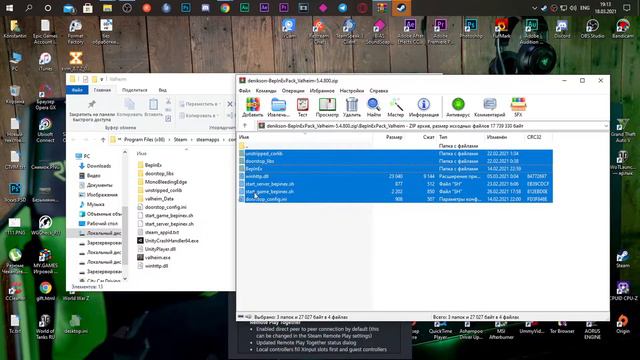The height and width of the screenshot is (360, 640).
Task: Click steamapps in the Explorer breadcrumb
Action: [x=208, y=140]
